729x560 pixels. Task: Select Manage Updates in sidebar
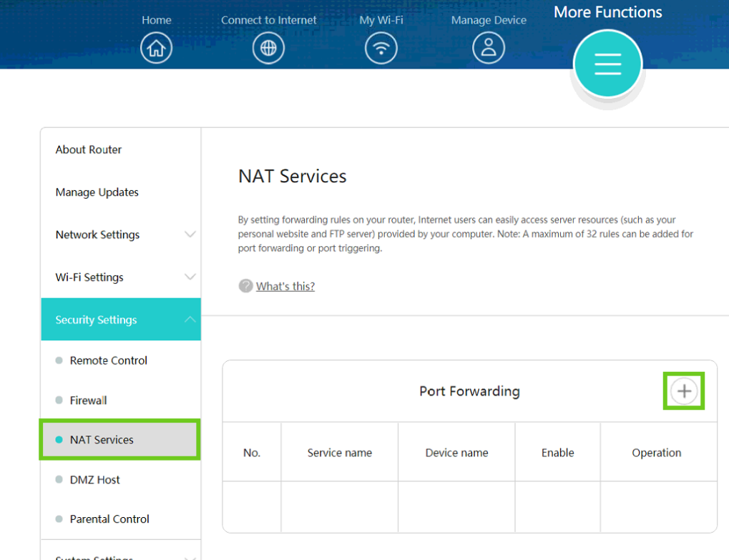tap(97, 192)
